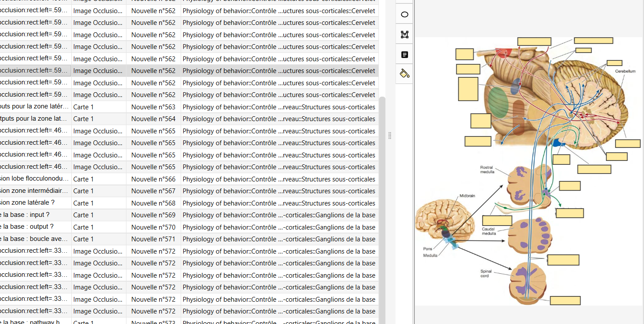Viewport: 644px width, 324px height.
Task: Select the occlusion mask directly above Cerebellum label
Action: [x=614, y=63]
